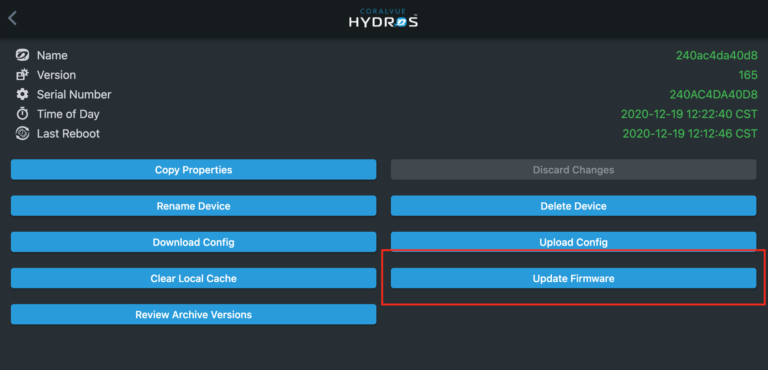Click the Version label
This screenshot has height=370, width=768.
click(x=56, y=75)
